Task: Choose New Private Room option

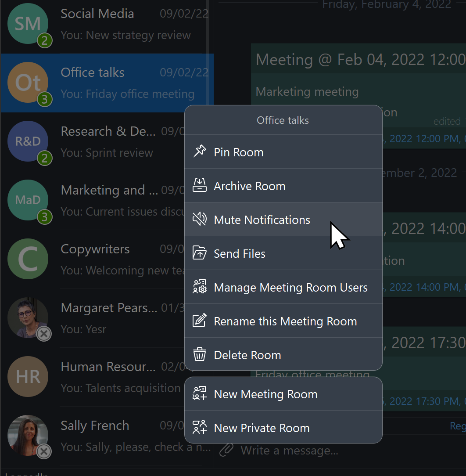Action: (283, 427)
